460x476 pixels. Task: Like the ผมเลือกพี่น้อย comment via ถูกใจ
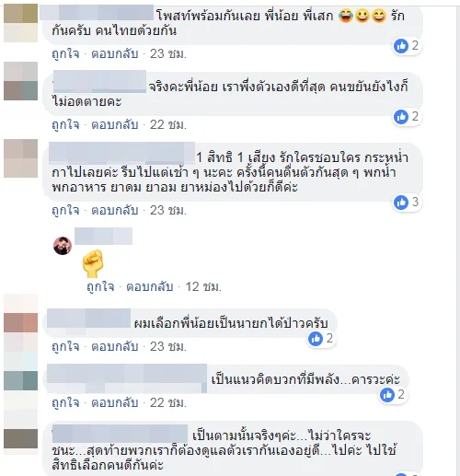65,346
